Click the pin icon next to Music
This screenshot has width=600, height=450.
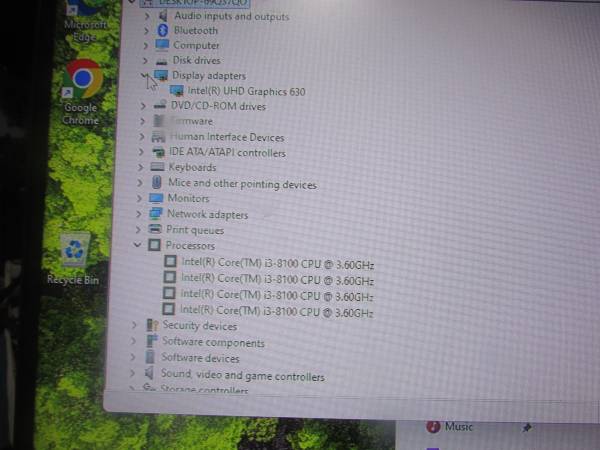527,427
